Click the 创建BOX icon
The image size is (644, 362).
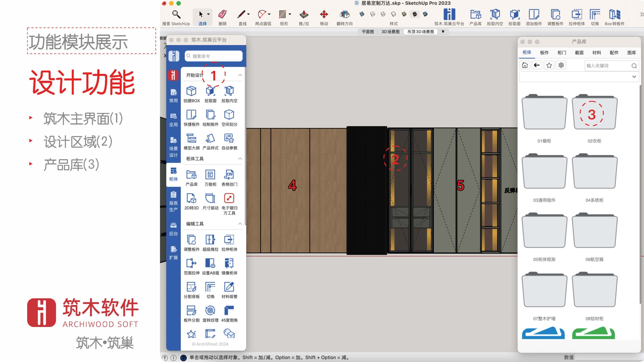(x=191, y=91)
